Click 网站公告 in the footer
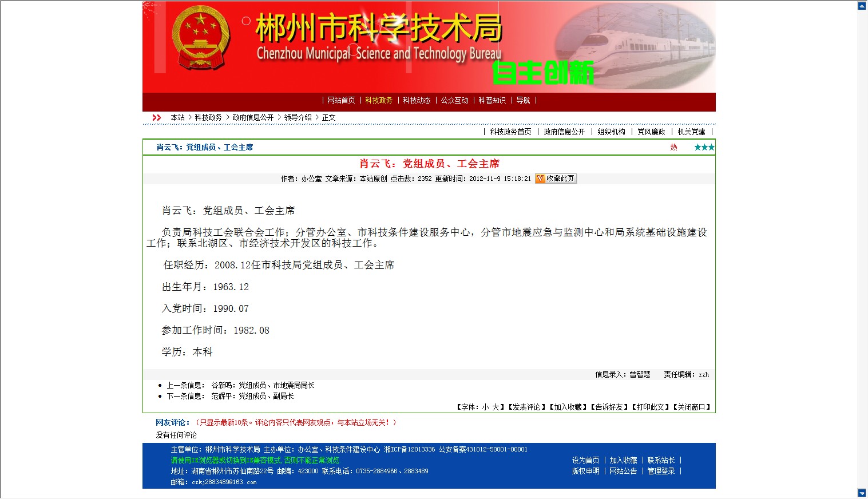The width and height of the screenshot is (868, 499). click(623, 471)
